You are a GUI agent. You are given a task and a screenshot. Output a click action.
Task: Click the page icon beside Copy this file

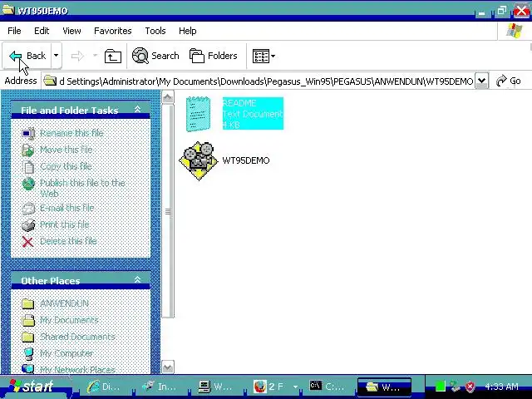(x=28, y=166)
